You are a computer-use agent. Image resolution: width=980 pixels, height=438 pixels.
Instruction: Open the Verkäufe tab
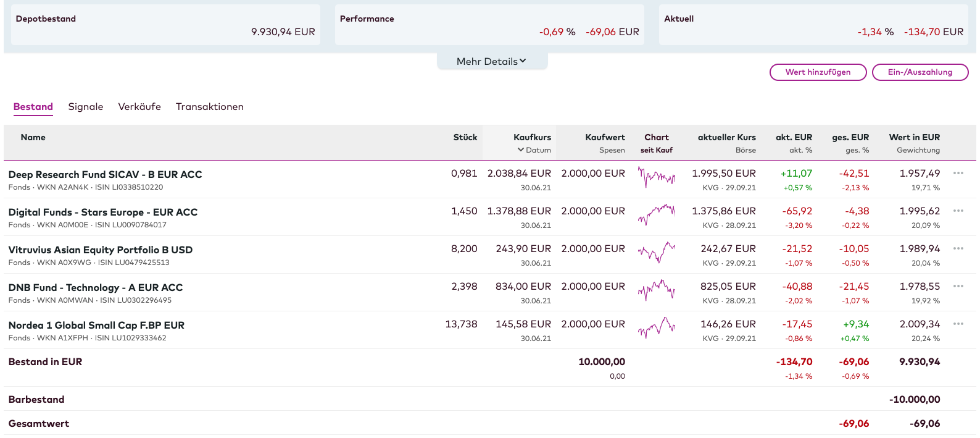click(x=139, y=107)
